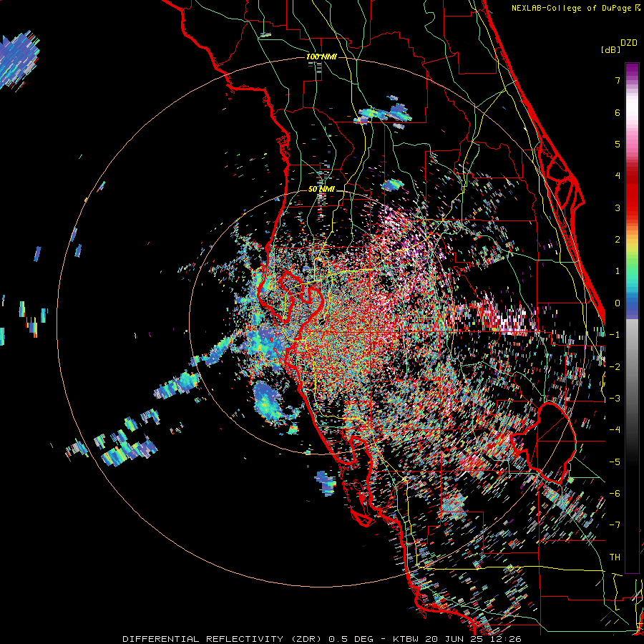The width and height of the screenshot is (644, 644).
Task: Click the -7 dB scale label
Action: click(615, 525)
